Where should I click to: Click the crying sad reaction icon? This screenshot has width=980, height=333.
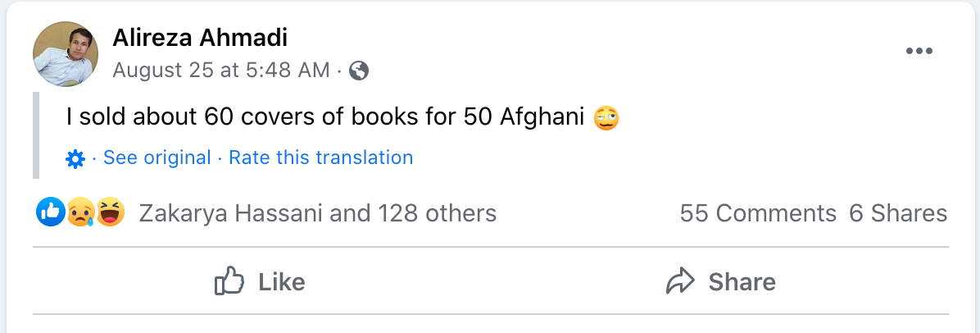point(79,214)
